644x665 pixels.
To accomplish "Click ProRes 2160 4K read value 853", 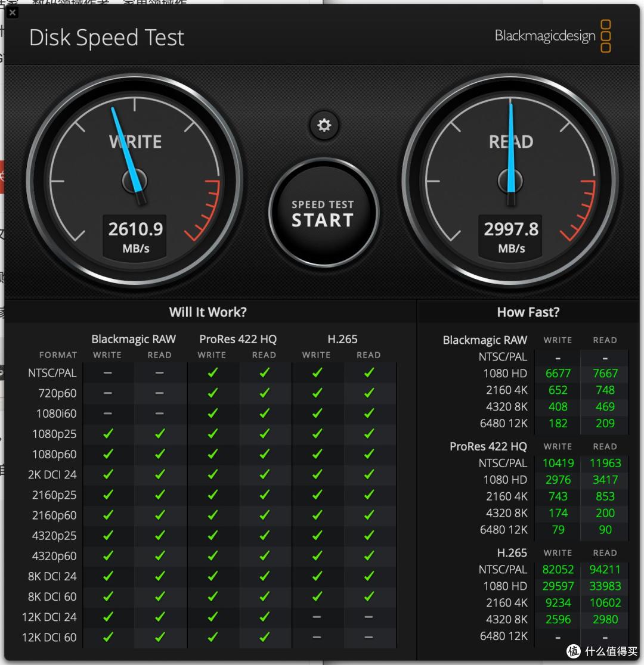I will click(x=605, y=496).
